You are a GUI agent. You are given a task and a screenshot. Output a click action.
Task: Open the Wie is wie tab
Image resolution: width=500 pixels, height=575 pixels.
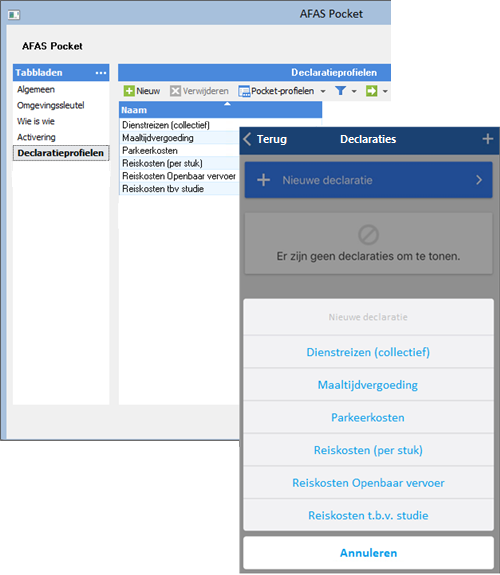click(x=36, y=121)
